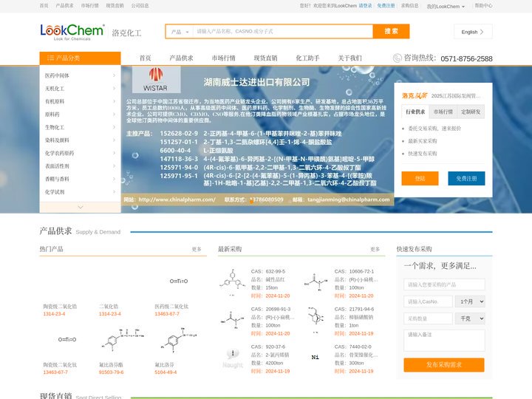
Task: Focus the 请输入CasNo. field
Action: coord(428,301)
